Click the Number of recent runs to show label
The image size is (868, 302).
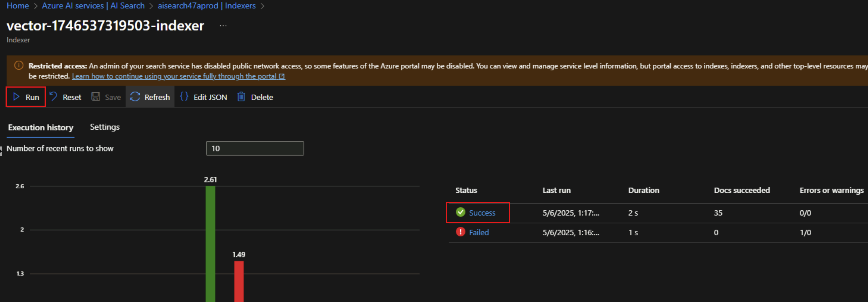point(60,148)
